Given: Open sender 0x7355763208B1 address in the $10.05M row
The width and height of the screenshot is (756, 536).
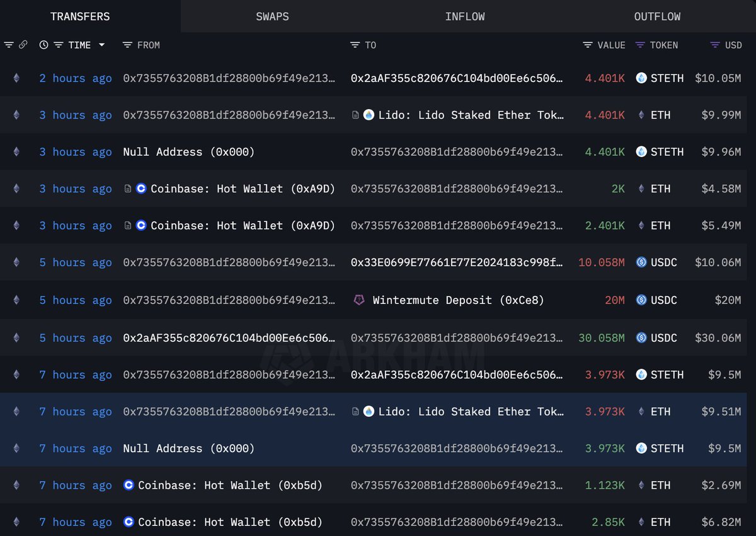Looking at the screenshot, I should coord(229,78).
